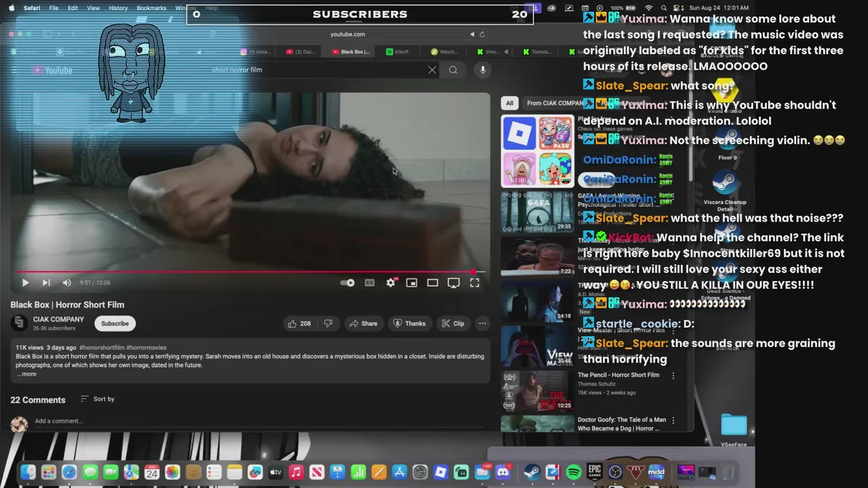Open the GAEA 29:35 video thumbnail

click(537, 211)
